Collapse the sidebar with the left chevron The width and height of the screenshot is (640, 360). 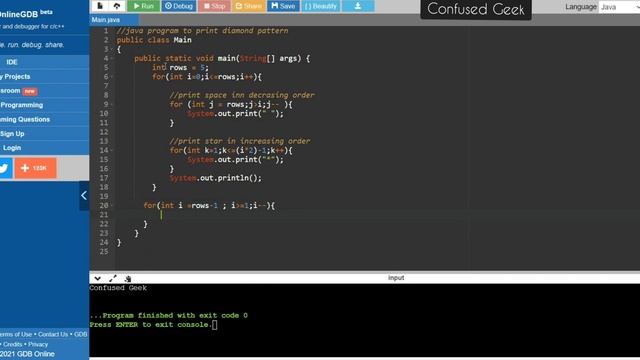click(x=84, y=196)
